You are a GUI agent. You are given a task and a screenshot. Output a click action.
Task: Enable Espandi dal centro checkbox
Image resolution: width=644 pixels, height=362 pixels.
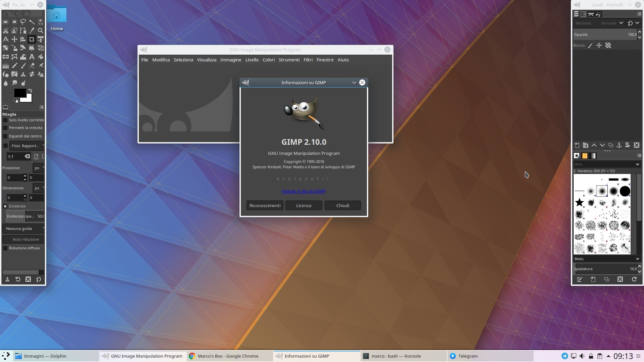coord(5,136)
